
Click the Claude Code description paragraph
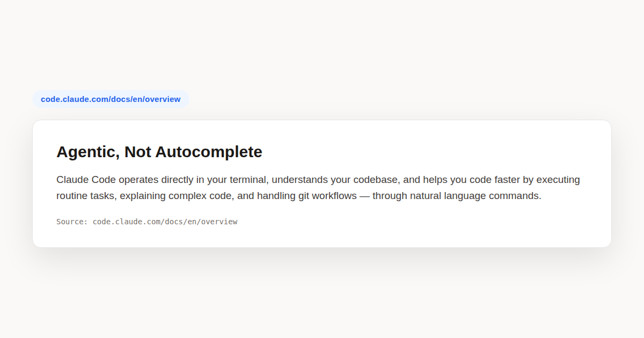point(318,187)
